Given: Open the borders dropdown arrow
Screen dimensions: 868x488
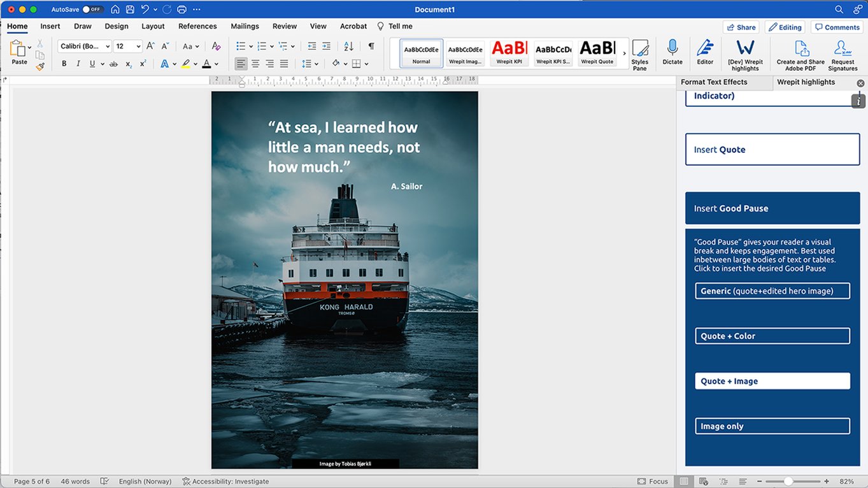Looking at the screenshot, I should (366, 64).
